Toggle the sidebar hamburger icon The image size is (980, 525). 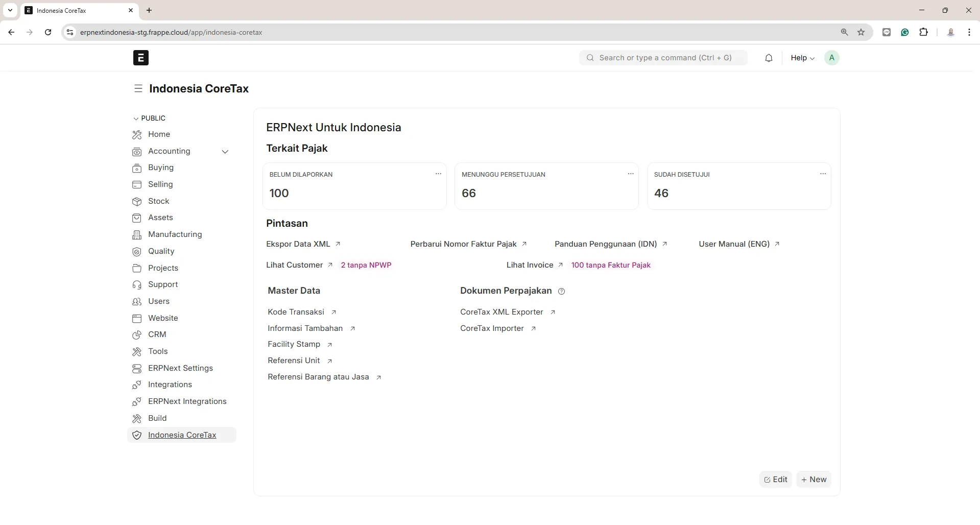pos(138,88)
